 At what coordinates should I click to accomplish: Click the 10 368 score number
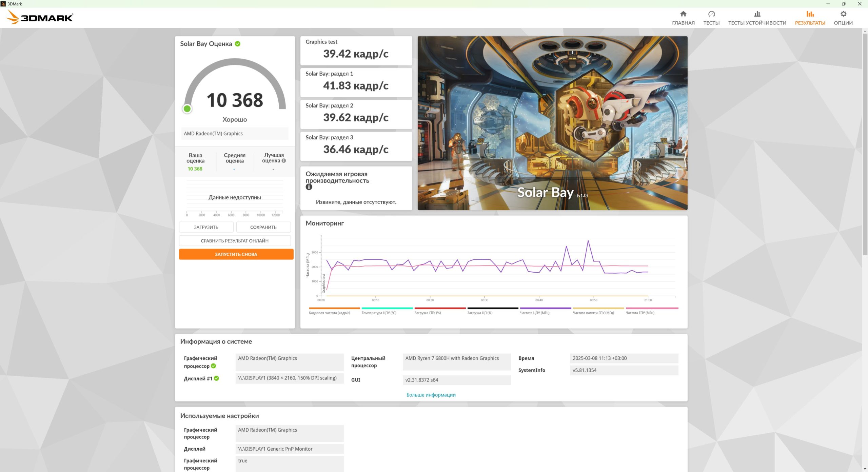click(235, 100)
